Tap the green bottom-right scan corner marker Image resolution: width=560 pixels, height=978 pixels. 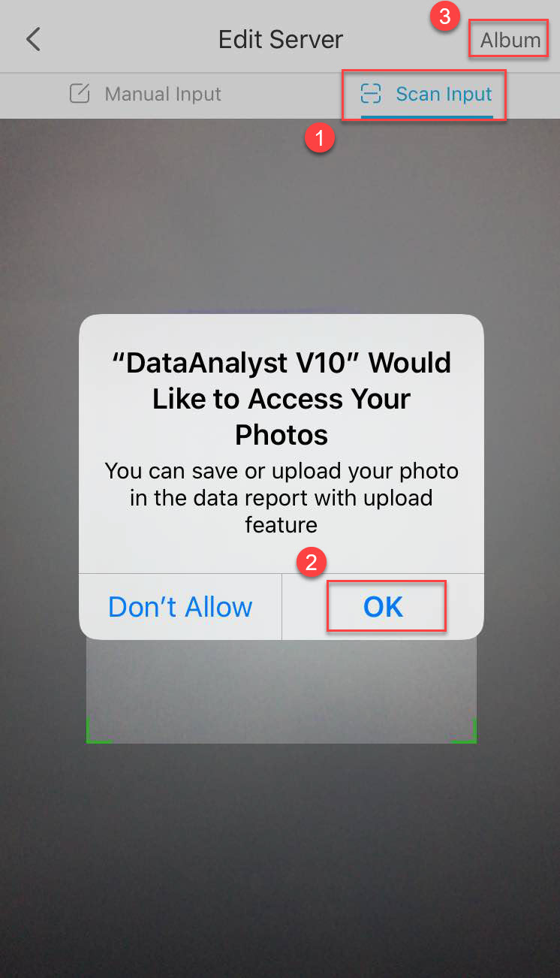click(464, 731)
